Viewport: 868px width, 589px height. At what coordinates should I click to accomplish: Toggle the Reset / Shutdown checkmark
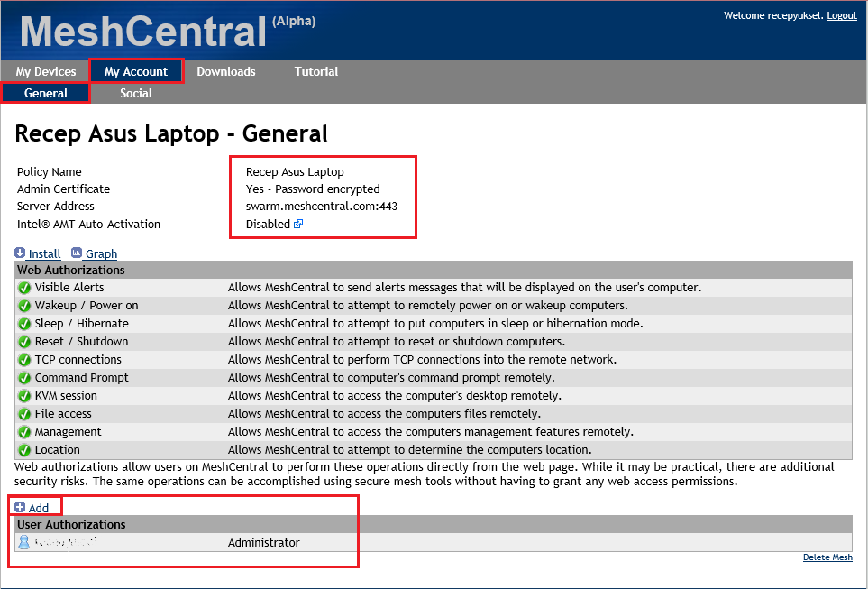point(24,342)
